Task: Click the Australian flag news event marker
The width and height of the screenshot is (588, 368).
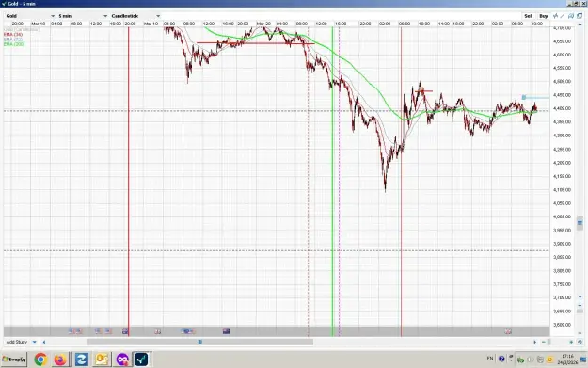Action: pos(226,331)
